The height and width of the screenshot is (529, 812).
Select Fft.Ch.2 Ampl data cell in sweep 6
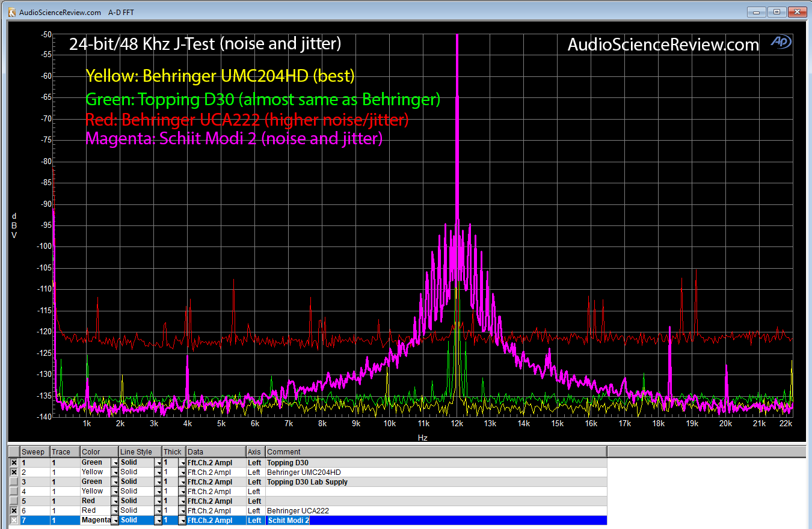pos(216,510)
